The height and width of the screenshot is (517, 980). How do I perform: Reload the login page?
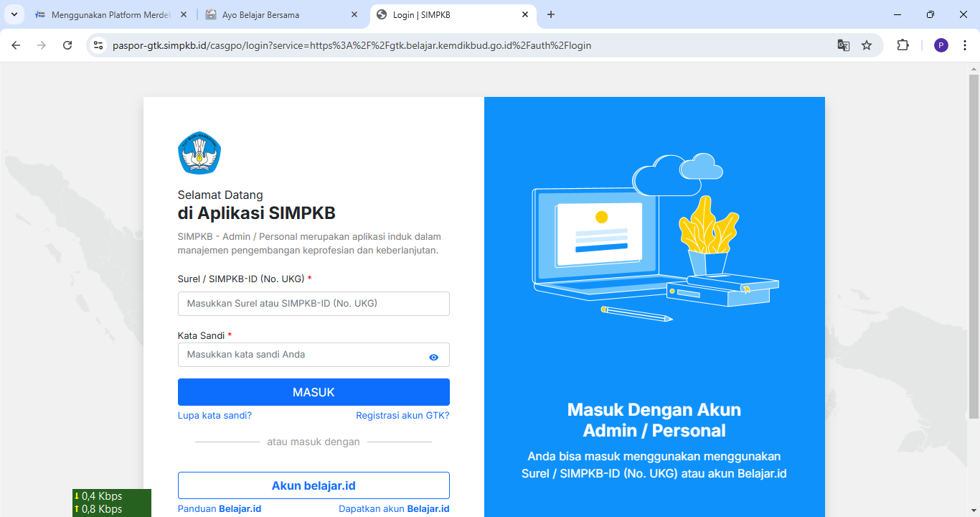point(67,45)
